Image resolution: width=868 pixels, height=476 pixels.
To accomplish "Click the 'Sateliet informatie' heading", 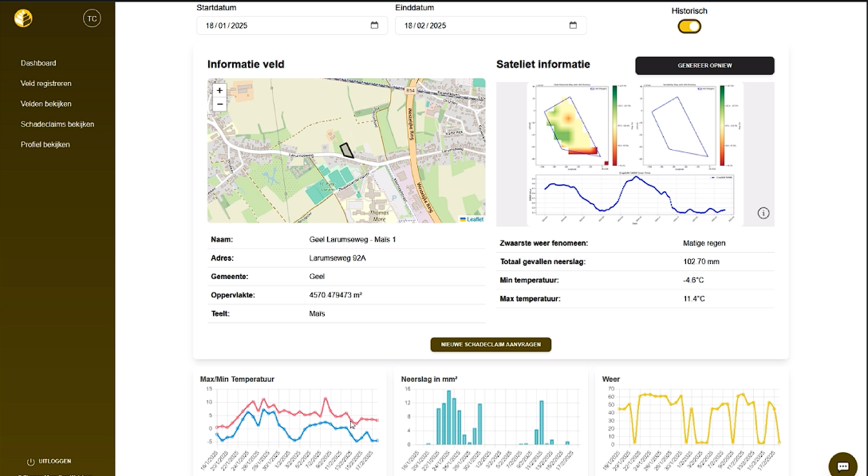I will (543, 65).
